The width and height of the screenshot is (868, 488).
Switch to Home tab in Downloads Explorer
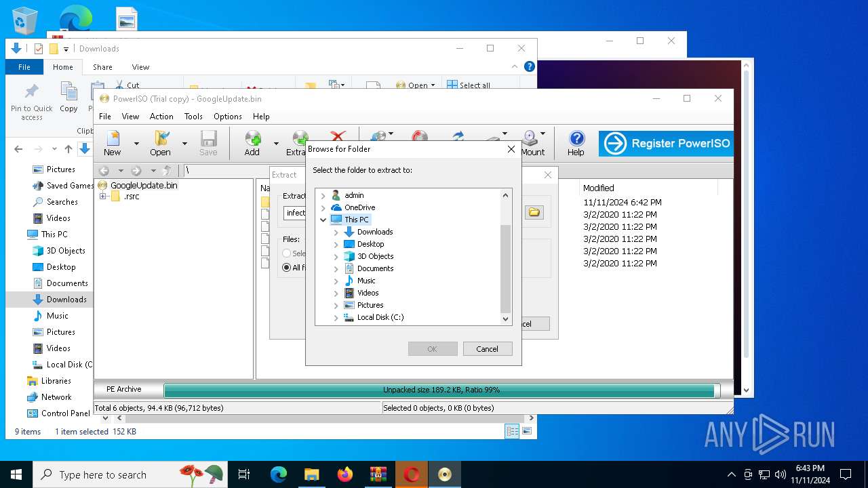63,67
